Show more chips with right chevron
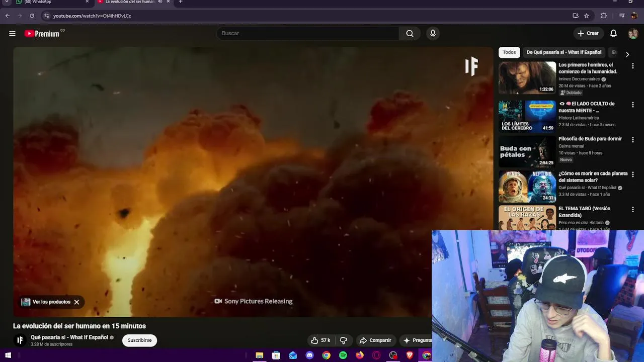Screen dimensions: 644x362 [x=627, y=54]
